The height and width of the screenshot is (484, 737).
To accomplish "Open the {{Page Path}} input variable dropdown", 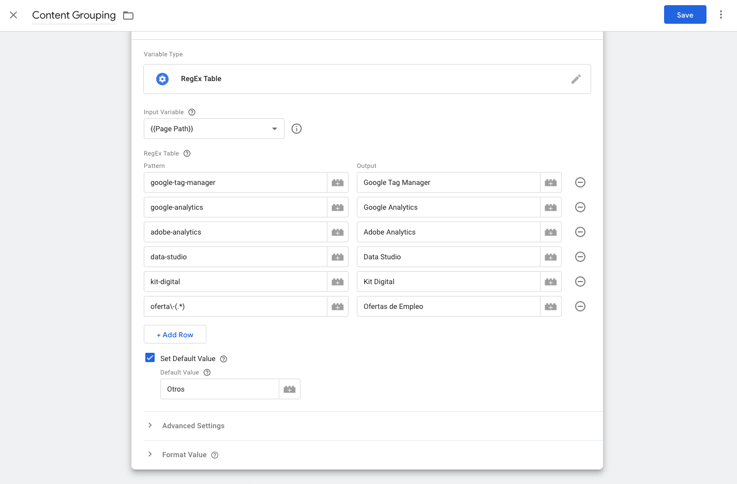I will click(214, 129).
